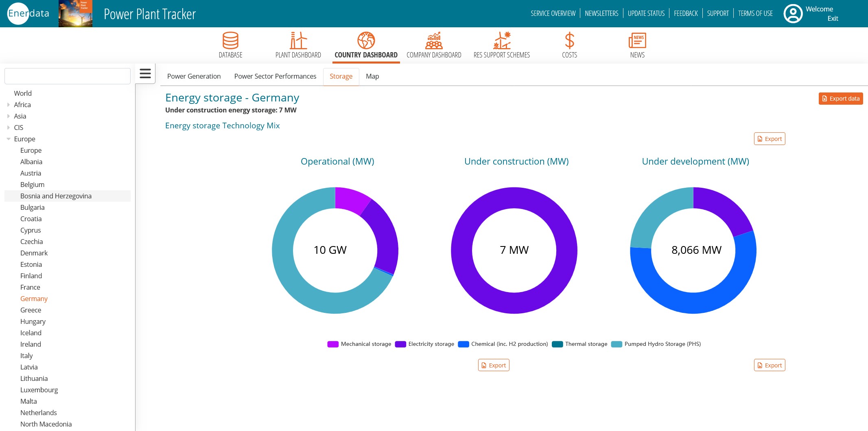Click the Company Dashboard icon

tap(434, 40)
